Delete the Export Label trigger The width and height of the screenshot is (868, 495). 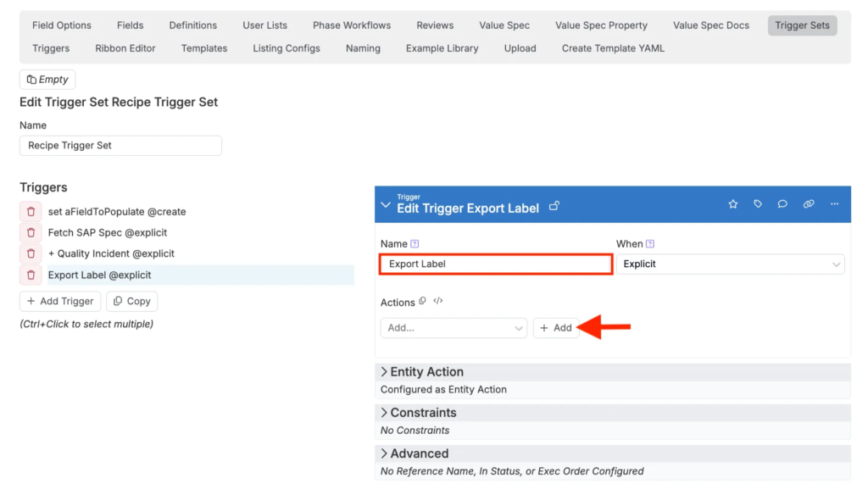pyautogui.click(x=31, y=275)
